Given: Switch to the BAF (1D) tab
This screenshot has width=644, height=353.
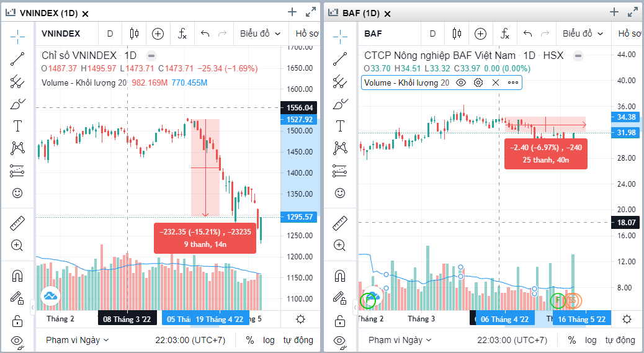Looking at the screenshot, I should (x=363, y=13).
